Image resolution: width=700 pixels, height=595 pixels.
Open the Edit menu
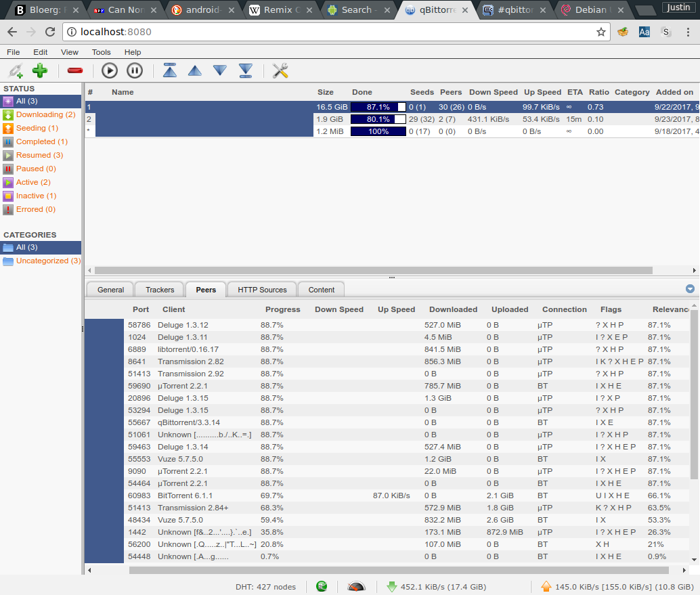point(40,52)
